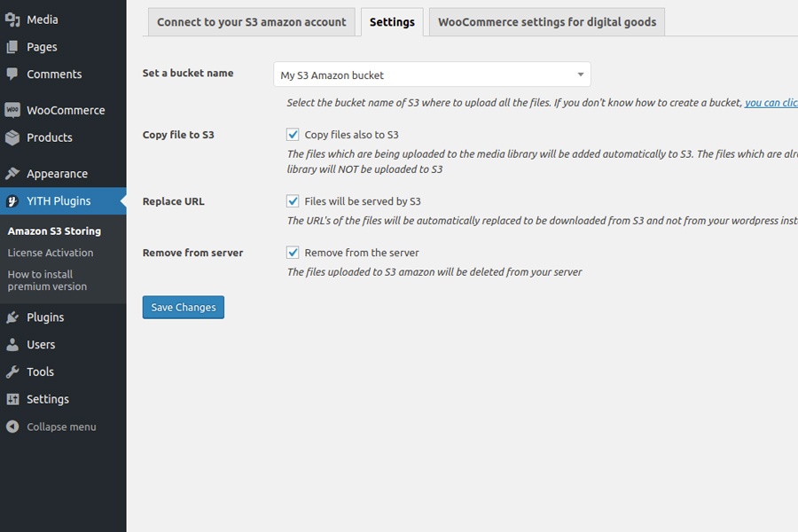The image size is (798, 532).
Task: Uncheck the Copy files also to S3 checkbox
Action: pyautogui.click(x=293, y=135)
